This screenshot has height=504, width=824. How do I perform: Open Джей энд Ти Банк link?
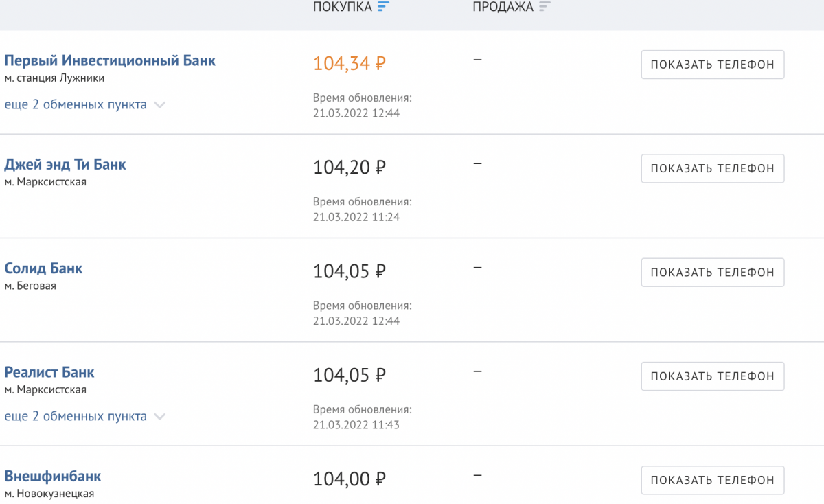tap(65, 165)
